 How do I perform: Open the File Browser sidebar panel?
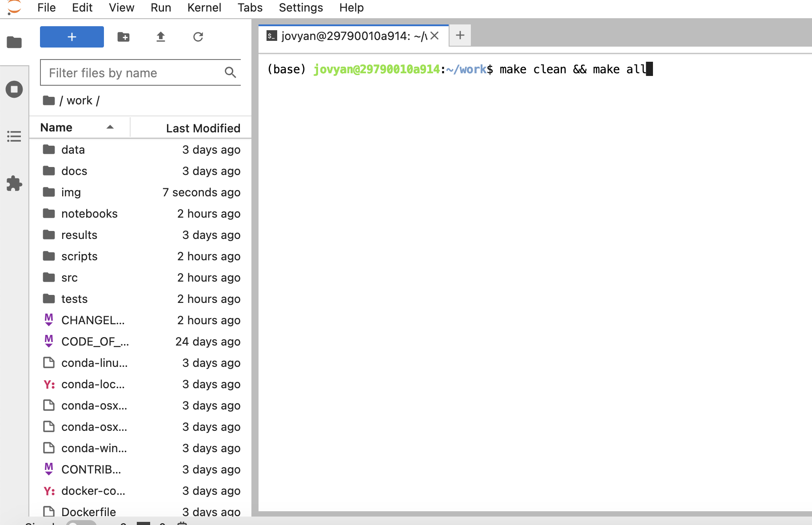14,42
